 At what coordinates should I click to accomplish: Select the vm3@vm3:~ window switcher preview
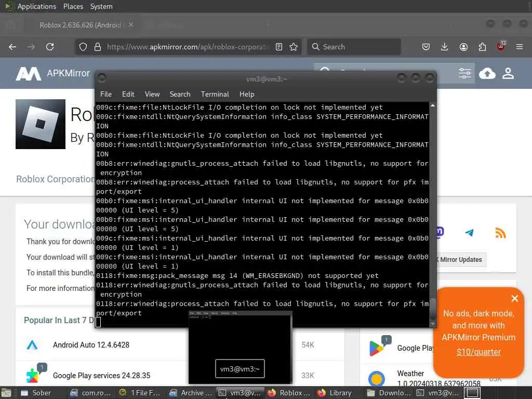tap(240, 348)
